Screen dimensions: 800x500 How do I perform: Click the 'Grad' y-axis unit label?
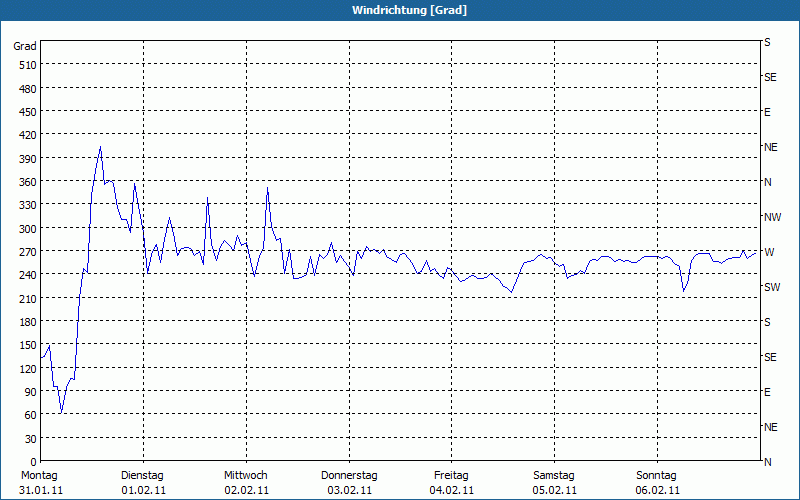tap(24, 46)
